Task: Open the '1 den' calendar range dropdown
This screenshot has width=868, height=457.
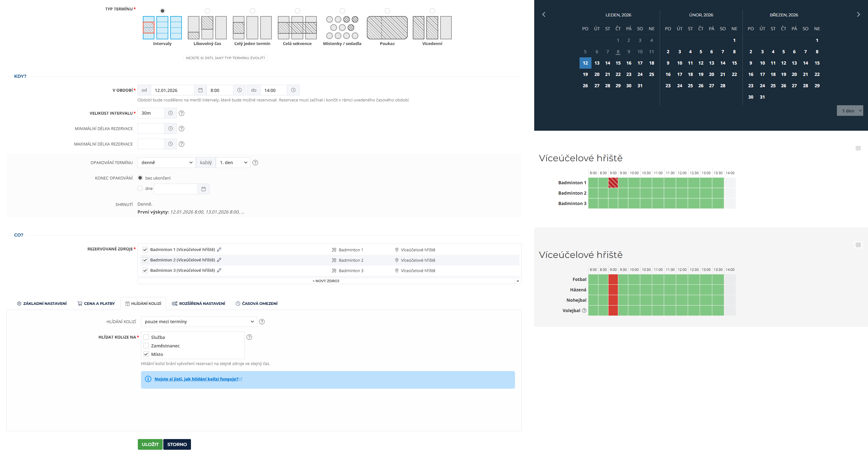Action: [849, 111]
